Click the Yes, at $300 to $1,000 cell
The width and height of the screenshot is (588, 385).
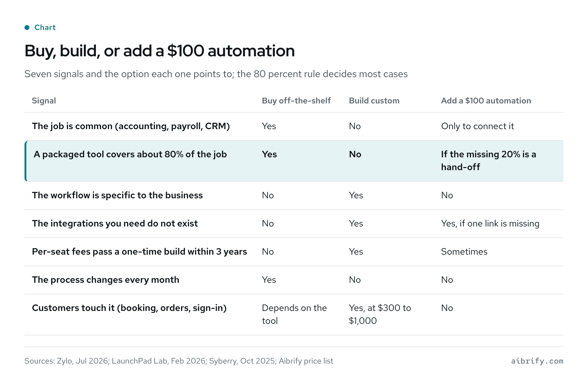[380, 314]
